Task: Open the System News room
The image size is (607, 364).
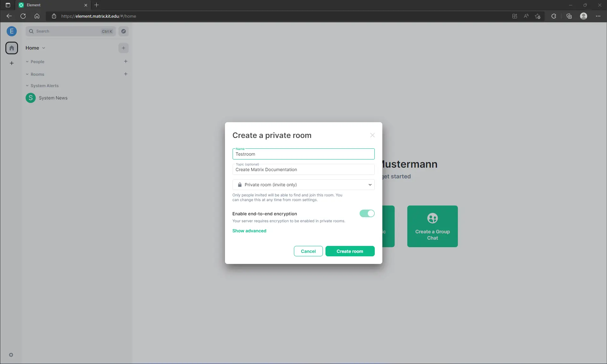Action: coord(53,98)
